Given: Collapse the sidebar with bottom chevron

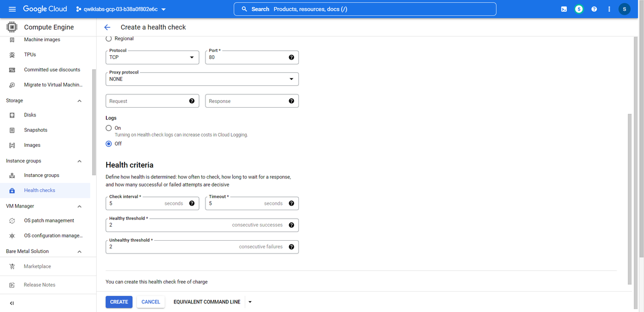Looking at the screenshot, I should (x=12, y=303).
